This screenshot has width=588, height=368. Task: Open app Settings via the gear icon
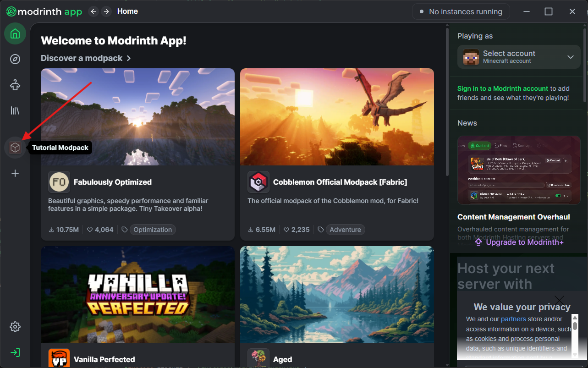tap(15, 326)
